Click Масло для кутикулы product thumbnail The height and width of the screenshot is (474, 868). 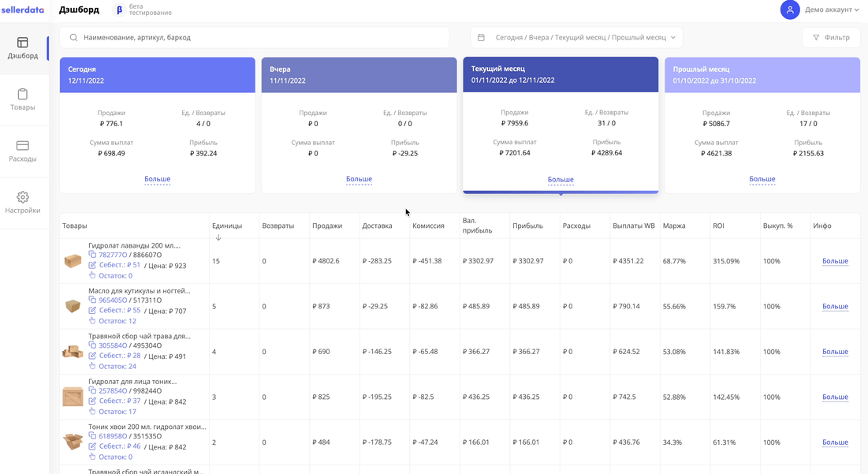pos(73,306)
